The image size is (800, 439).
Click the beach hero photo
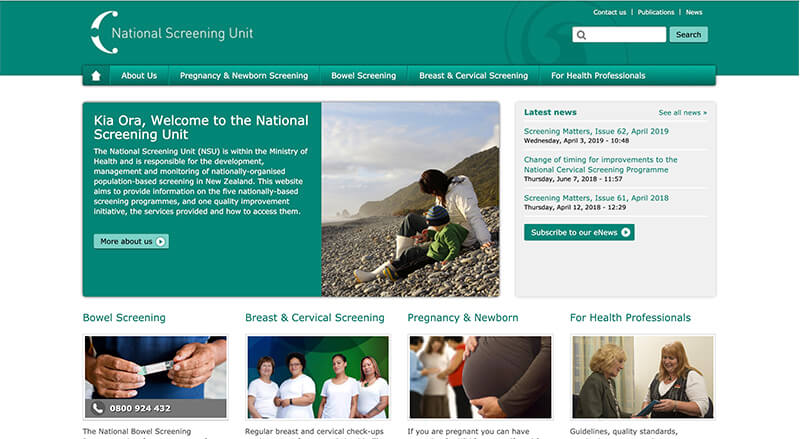click(x=410, y=199)
